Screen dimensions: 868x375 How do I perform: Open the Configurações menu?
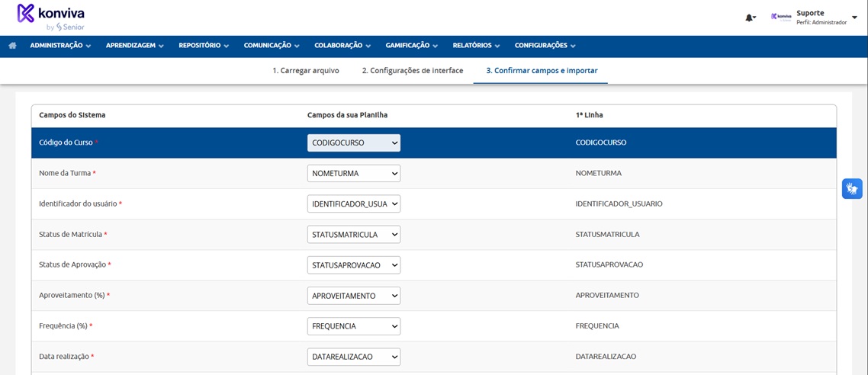(x=545, y=46)
